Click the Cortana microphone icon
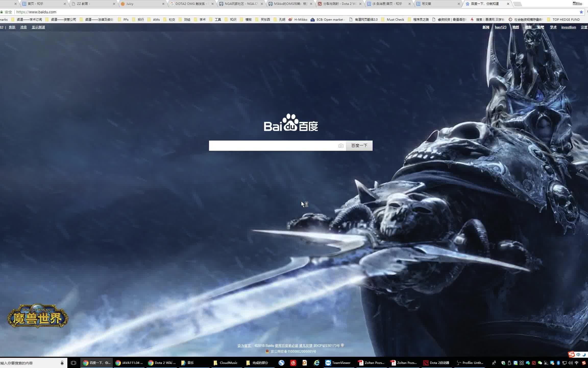 tap(62, 363)
